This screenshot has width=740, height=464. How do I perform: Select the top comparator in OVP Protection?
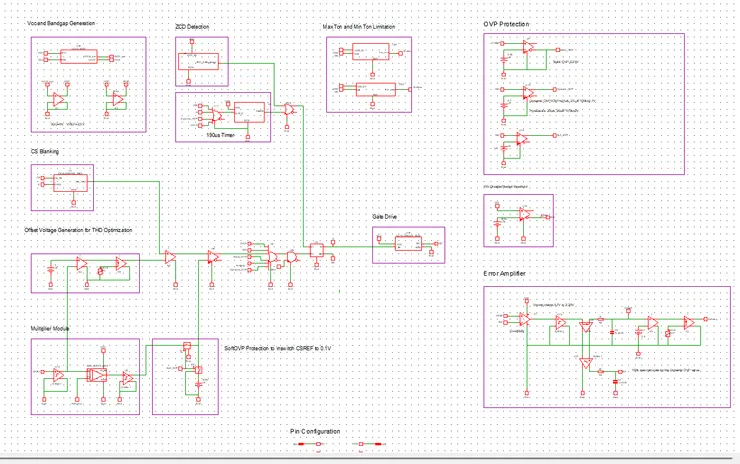(x=528, y=47)
